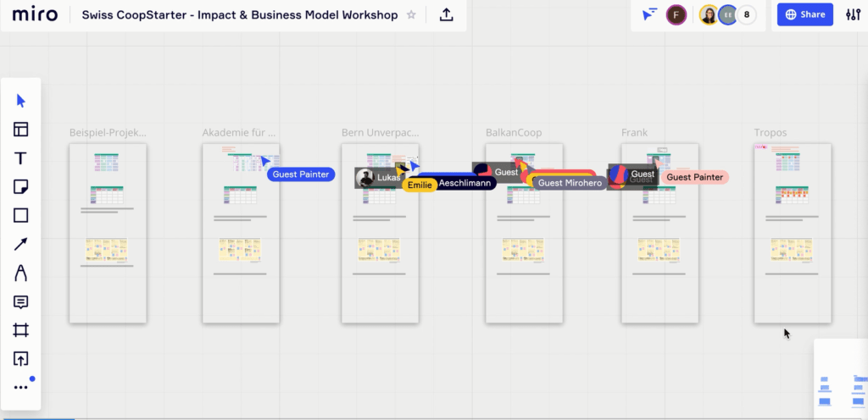Screen dimensions: 868x420
Task: Toggle collaborators' cursors visibility
Action: [x=649, y=15]
